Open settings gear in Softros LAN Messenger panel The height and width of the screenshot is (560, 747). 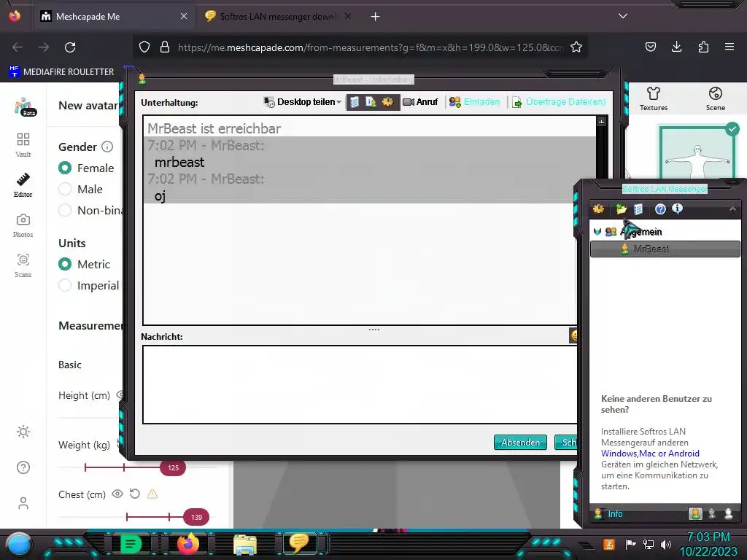coord(598,209)
